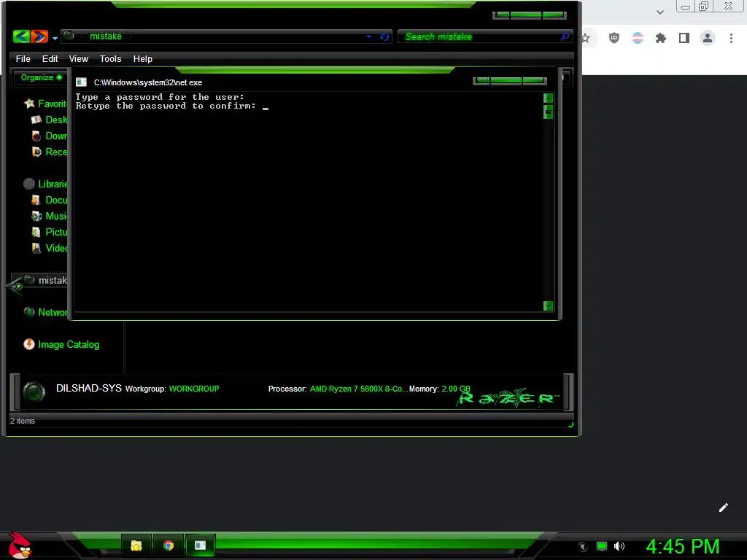The height and width of the screenshot is (560, 747).
Task: Open the View menu
Action: (x=79, y=58)
